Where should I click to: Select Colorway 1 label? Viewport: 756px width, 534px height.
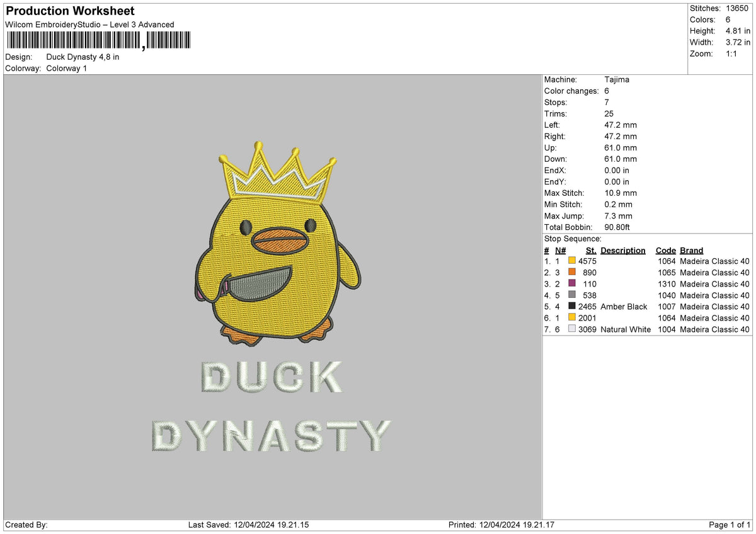tap(66, 68)
